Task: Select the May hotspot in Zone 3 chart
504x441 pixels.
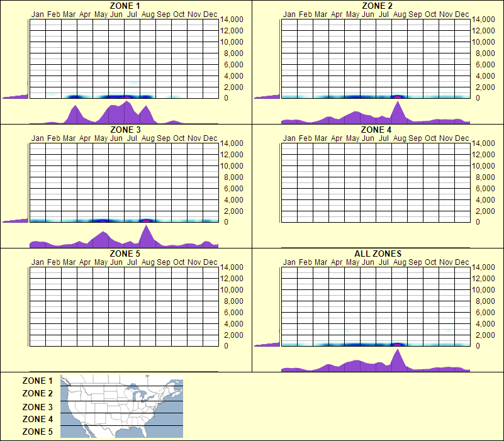Action: point(102,221)
